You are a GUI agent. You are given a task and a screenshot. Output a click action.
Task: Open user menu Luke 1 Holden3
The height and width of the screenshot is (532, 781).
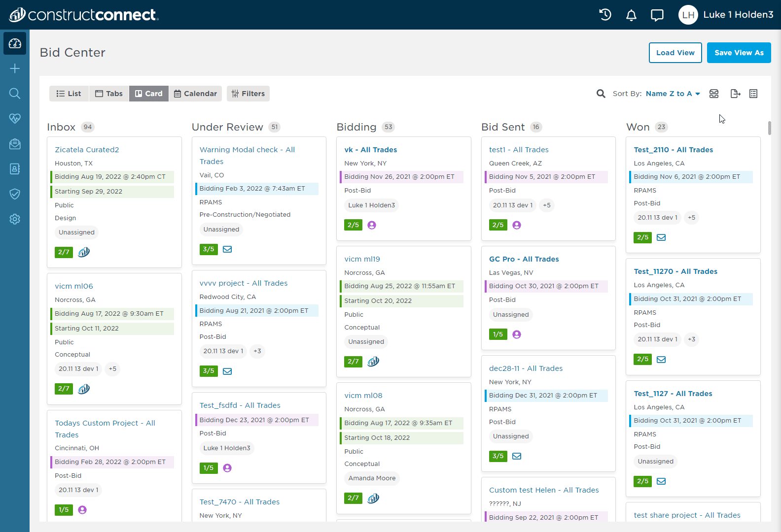(738, 15)
